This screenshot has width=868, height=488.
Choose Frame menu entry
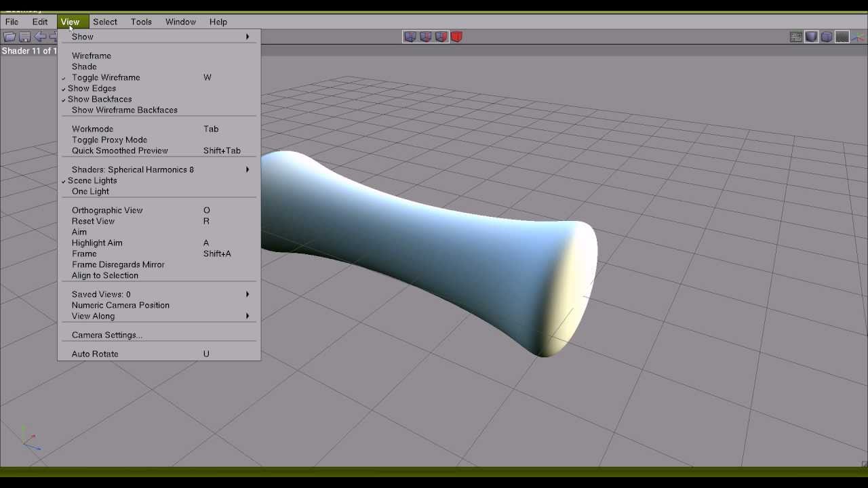pyautogui.click(x=159, y=253)
